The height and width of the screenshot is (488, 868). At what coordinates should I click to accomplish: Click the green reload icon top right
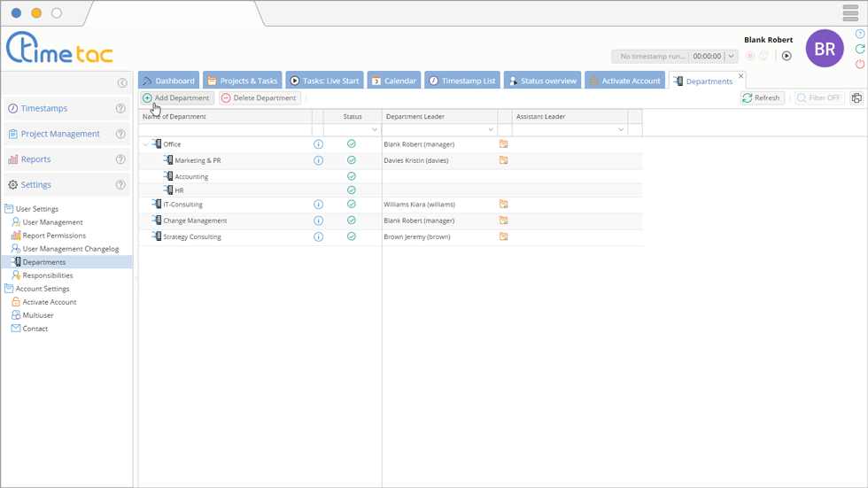[860, 49]
